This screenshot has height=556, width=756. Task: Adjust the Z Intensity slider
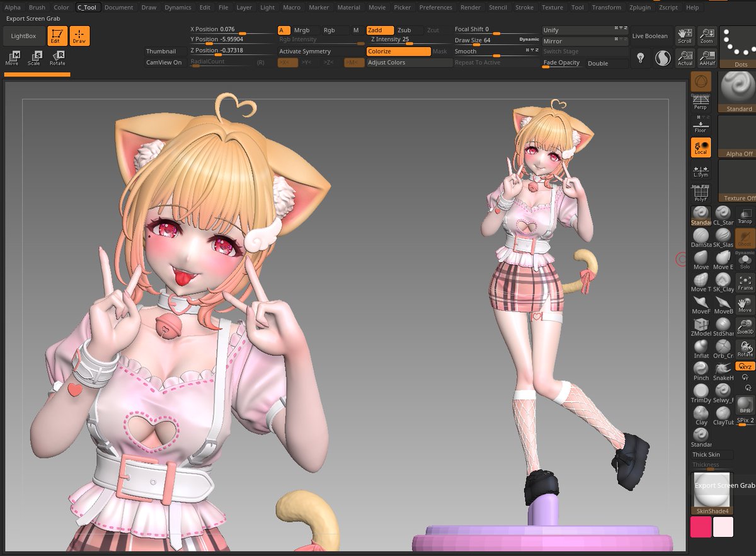coord(409,40)
